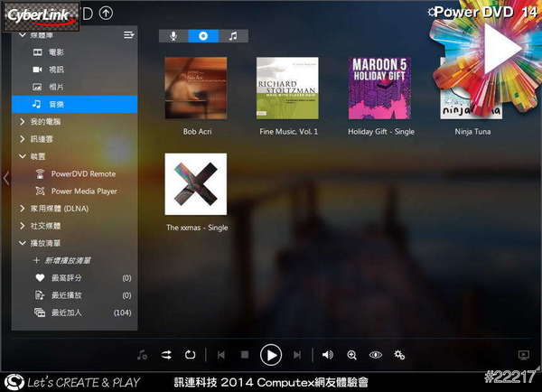Toggle shuffle playback

click(x=166, y=355)
